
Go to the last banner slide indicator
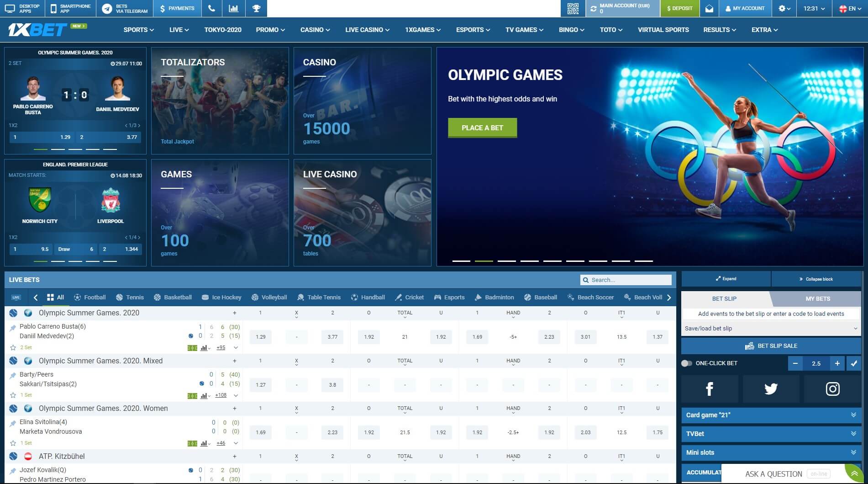point(644,261)
